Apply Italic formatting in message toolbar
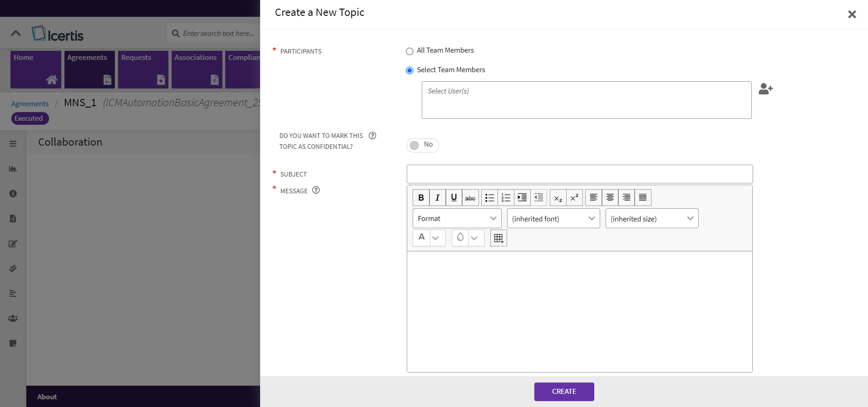Image resolution: width=868 pixels, height=407 pixels. (437, 198)
